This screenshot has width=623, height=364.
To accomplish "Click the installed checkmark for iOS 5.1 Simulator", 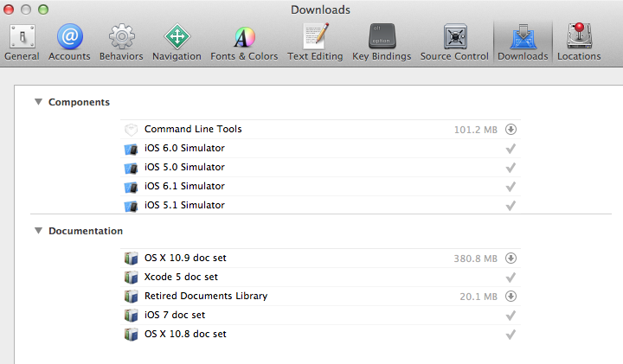I will pyautogui.click(x=511, y=206).
